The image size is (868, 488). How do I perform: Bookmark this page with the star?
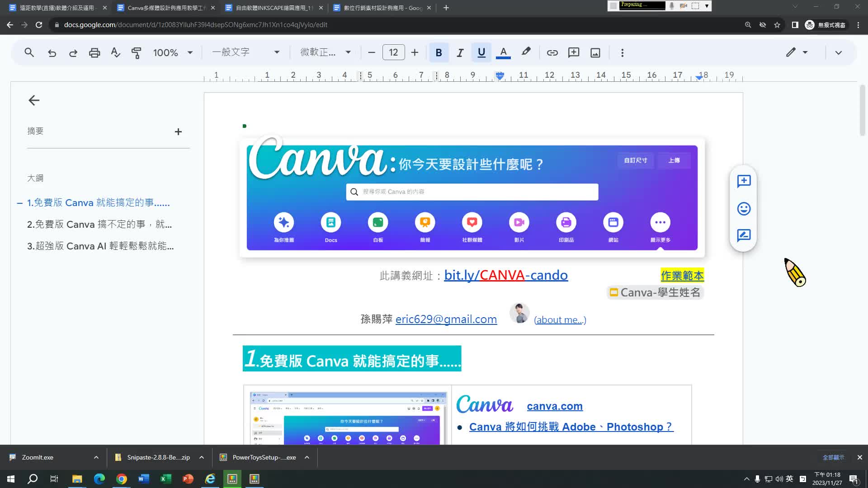[777, 25]
